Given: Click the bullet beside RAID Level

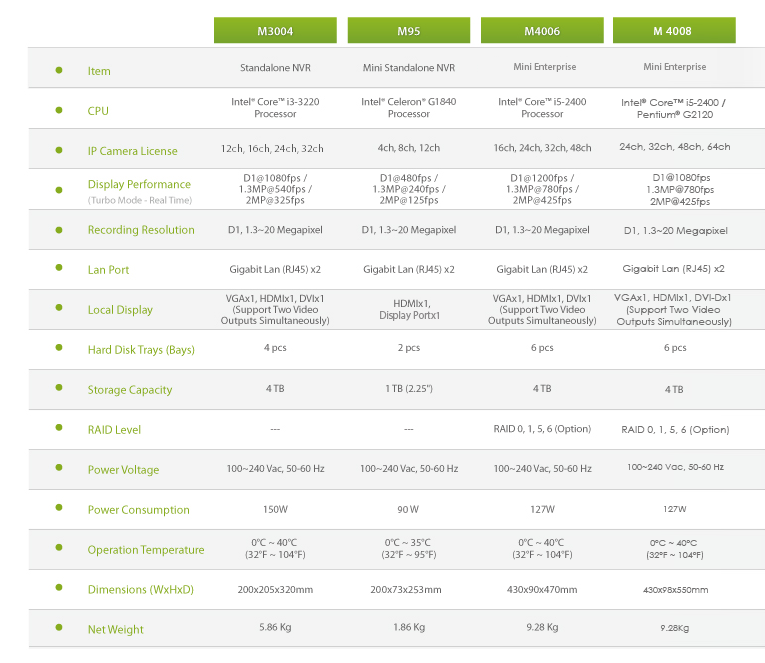Looking at the screenshot, I should point(59,427).
